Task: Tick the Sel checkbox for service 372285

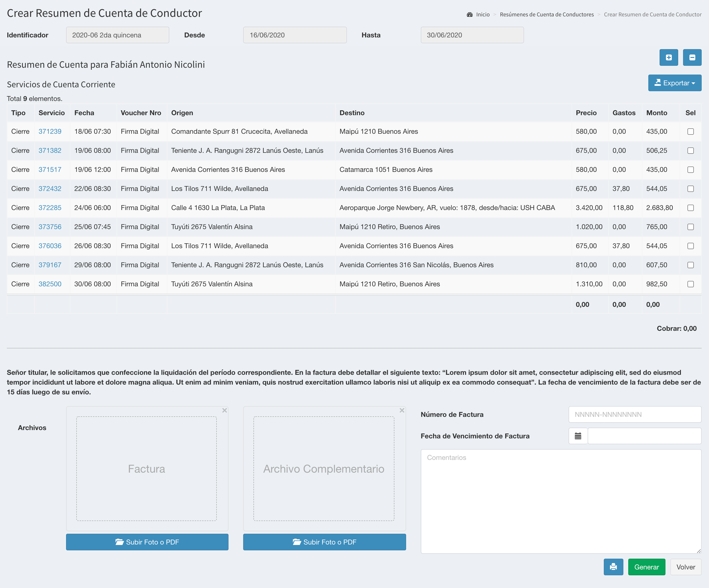Action: point(690,208)
